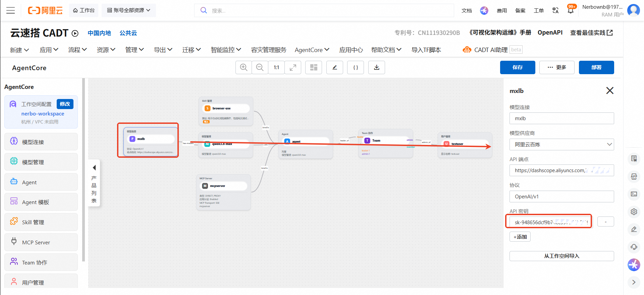Open the AgentCore dropdown in menu bar
This screenshot has width=644, height=295.
click(312, 50)
